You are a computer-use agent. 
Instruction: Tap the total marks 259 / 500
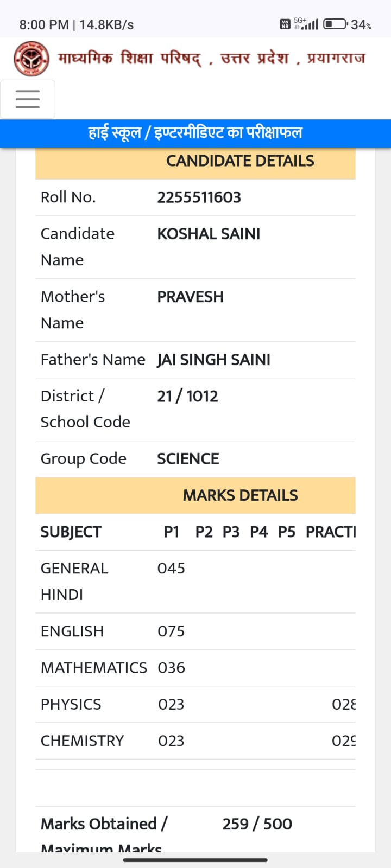pyautogui.click(x=257, y=824)
